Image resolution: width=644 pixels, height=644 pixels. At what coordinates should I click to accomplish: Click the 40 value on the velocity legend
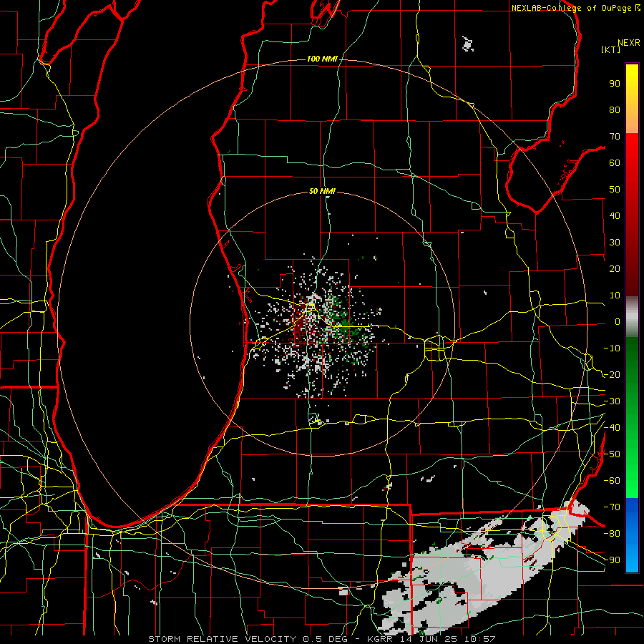[x=615, y=216]
